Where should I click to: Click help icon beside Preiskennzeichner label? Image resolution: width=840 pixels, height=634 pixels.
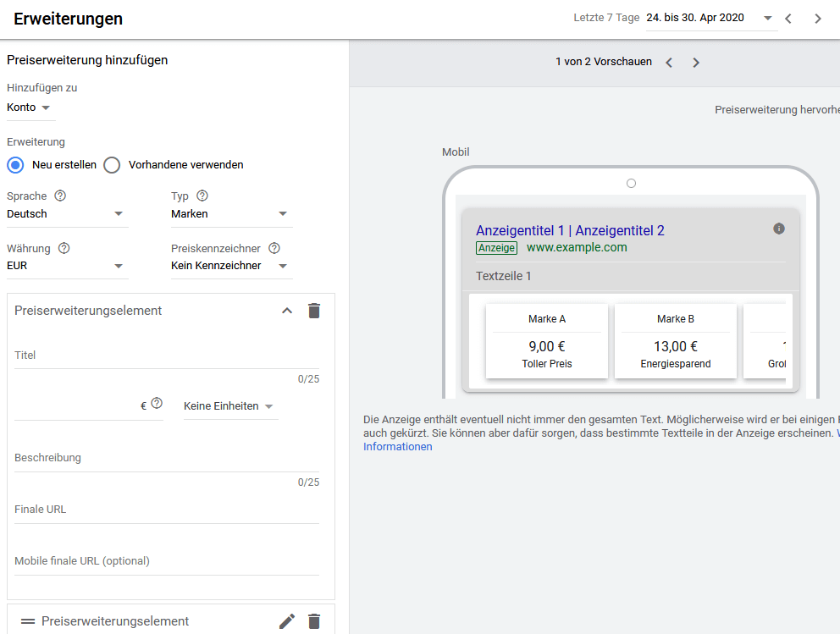[x=274, y=248]
